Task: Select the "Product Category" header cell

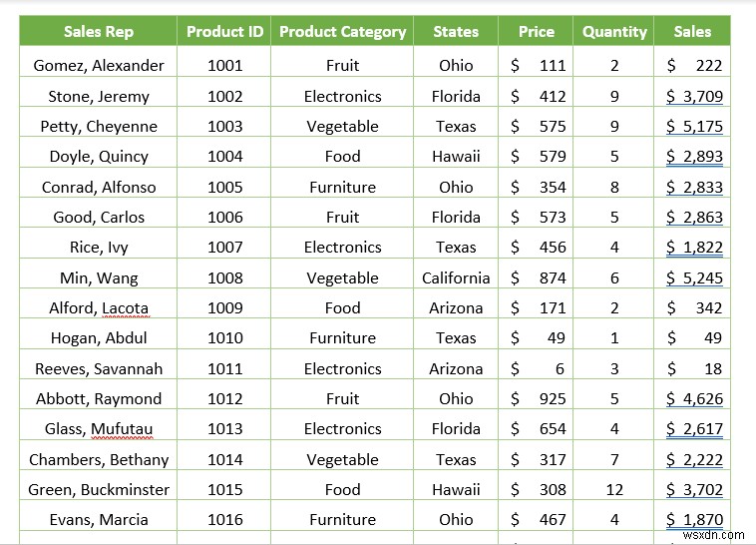Action: (x=342, y=31)
